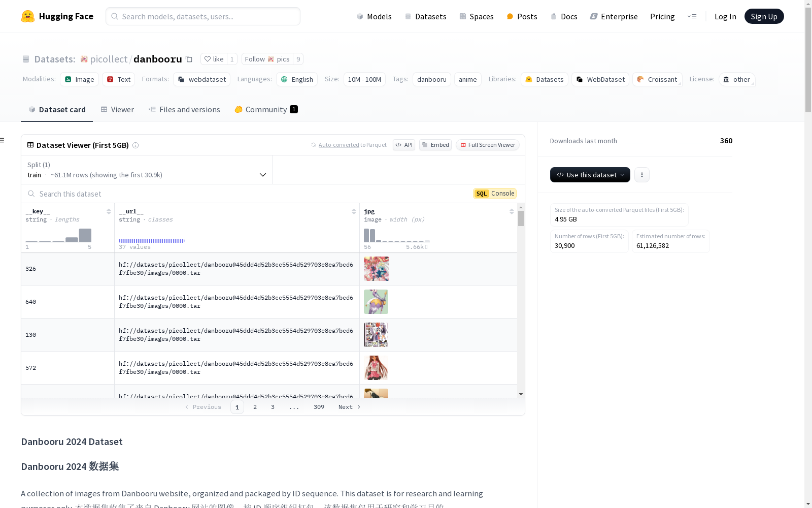This screenshot has width=812, height=508.
Task: Select the English language tag
Action: tap(297, 79)
